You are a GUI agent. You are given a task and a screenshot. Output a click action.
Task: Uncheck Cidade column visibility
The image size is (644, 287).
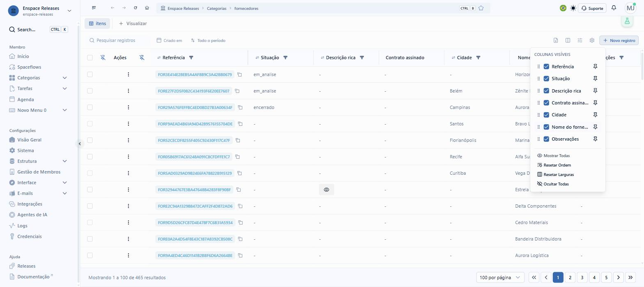546,115
